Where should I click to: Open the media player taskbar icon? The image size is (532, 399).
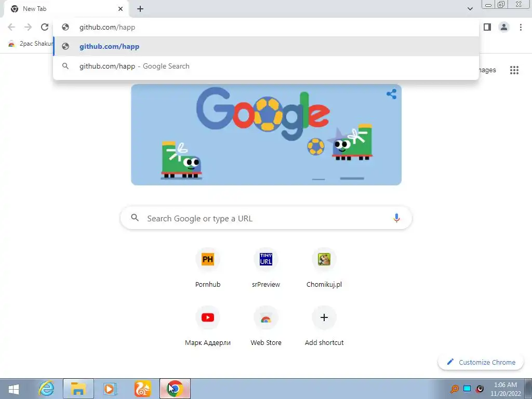pyautogui.click(x=110, y=389)
